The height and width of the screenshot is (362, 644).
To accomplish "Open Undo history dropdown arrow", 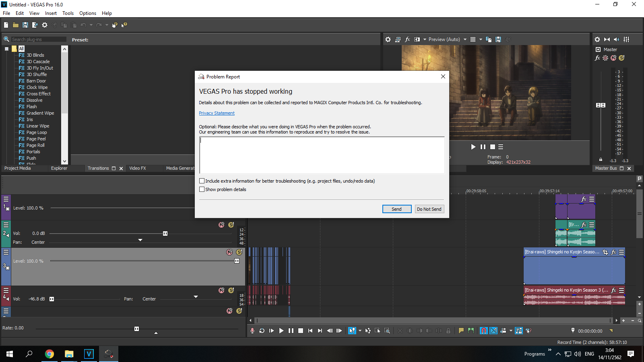I will pyautogui.click(x=91, y=25).
